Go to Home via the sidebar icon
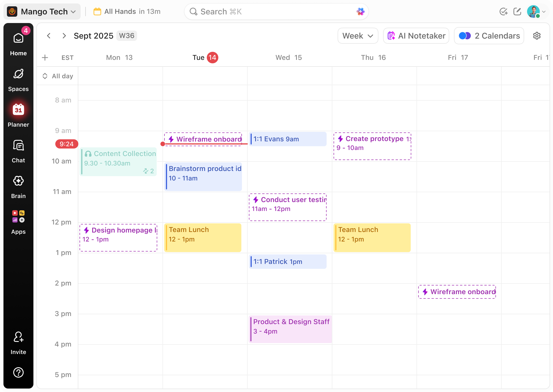 coord(18,42)
